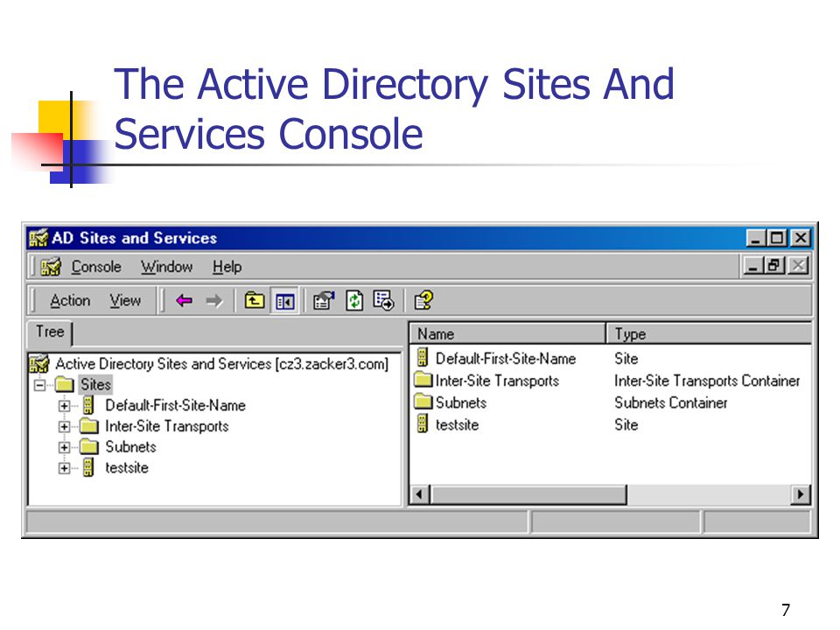Expand the Inter-Site Transports tree node
The height and width of the screenshot is (630, 840).
point(64,426)
